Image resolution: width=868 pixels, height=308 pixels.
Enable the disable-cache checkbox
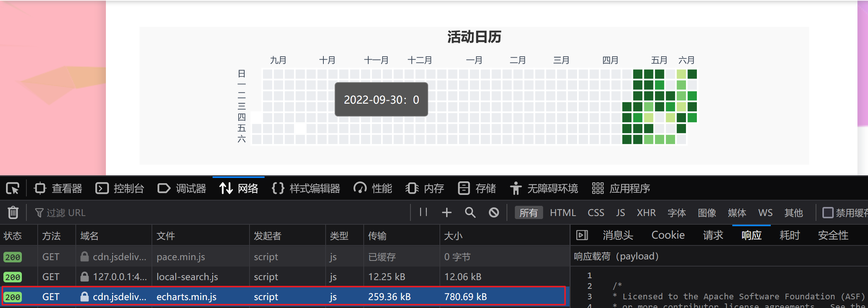(828, 213)
